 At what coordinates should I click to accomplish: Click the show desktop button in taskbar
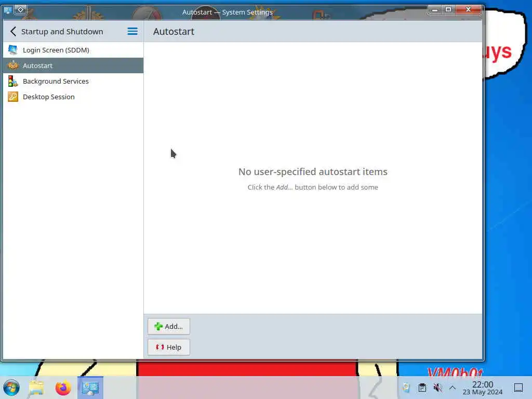tap(518, 388)
